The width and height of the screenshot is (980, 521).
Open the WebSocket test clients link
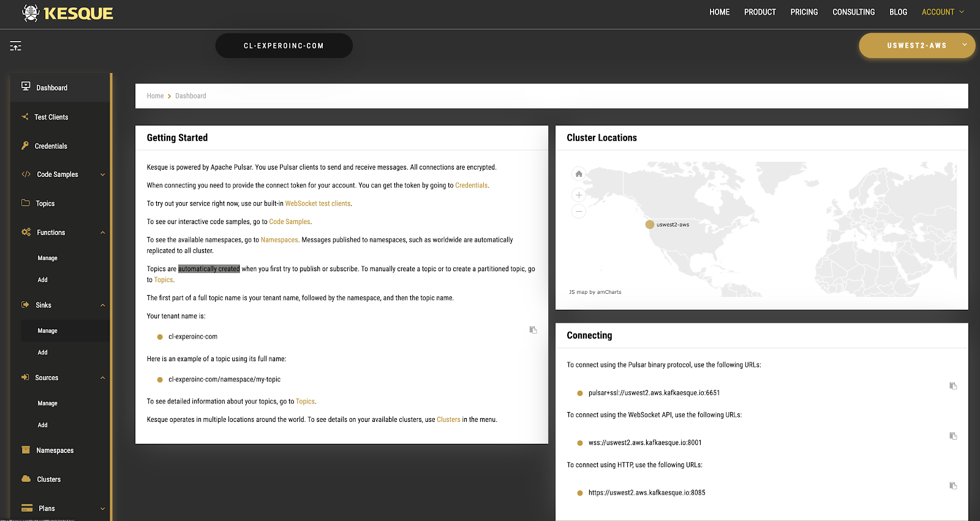[x=318, y=203]
